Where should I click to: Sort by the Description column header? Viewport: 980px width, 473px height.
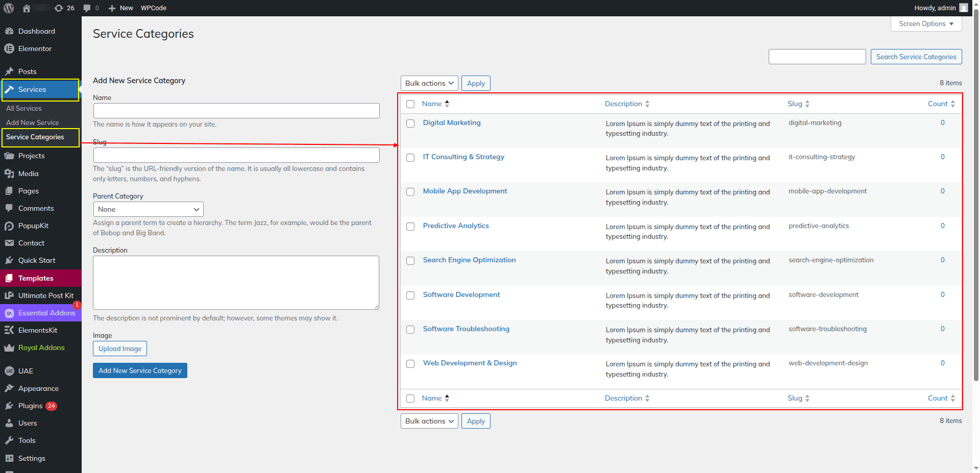point(627,104)
